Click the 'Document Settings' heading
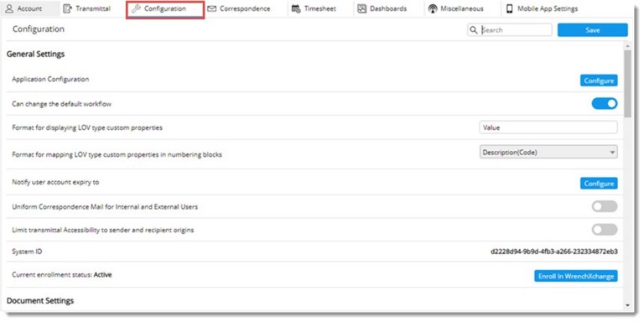 [x=40, y=301]
